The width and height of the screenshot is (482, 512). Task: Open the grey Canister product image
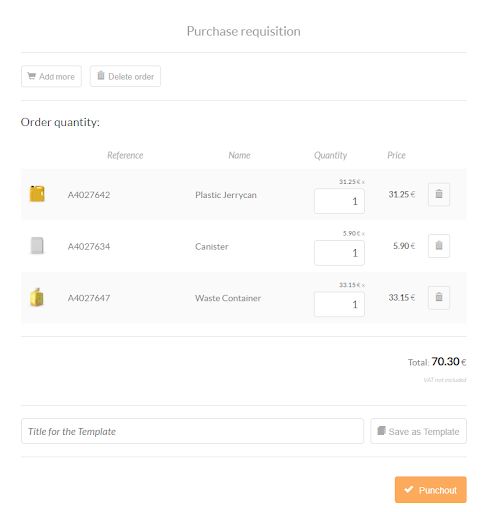tap(37, 246)
